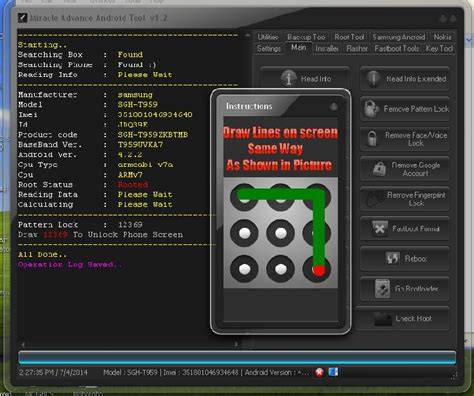474x396 pixels.
Task: Click the X icon on Fastboot Format
Action: [379, 228]
